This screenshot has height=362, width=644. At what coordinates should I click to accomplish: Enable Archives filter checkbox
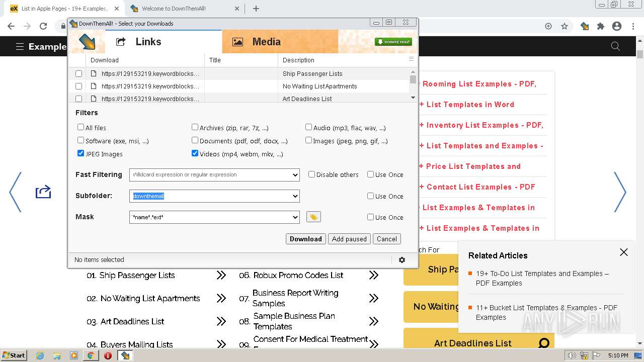(x=195, y=127)
